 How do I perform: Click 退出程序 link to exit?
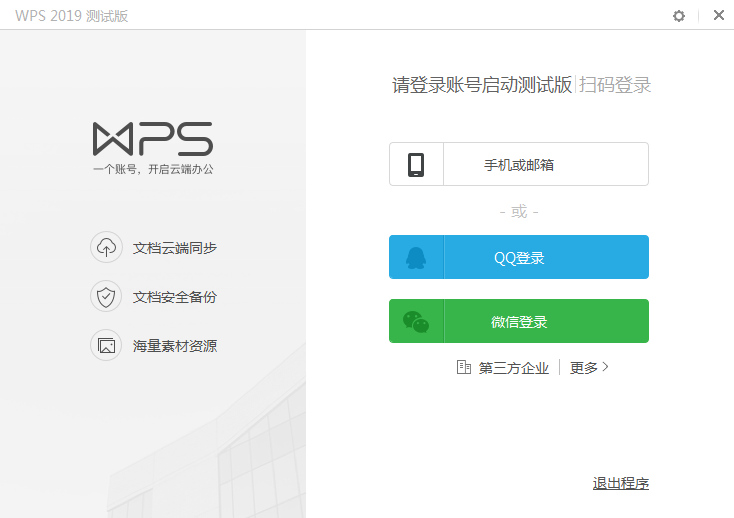point(621,483)
